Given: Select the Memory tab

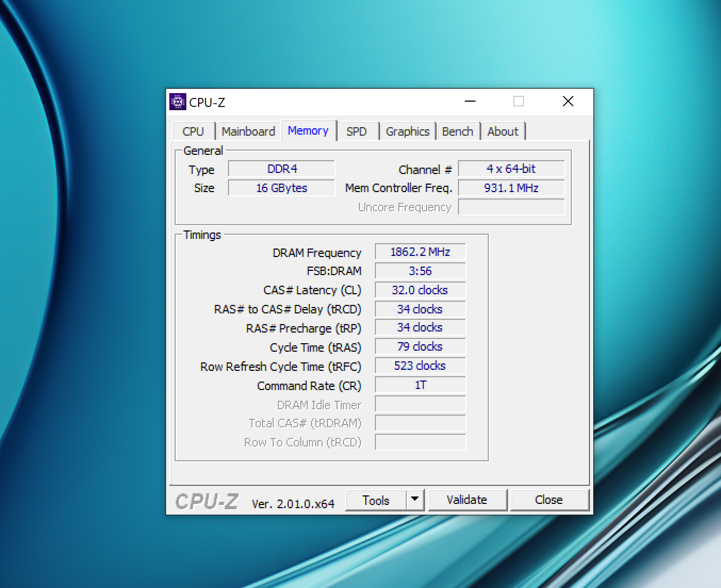Looking at the screenshot, I should 308,130.
